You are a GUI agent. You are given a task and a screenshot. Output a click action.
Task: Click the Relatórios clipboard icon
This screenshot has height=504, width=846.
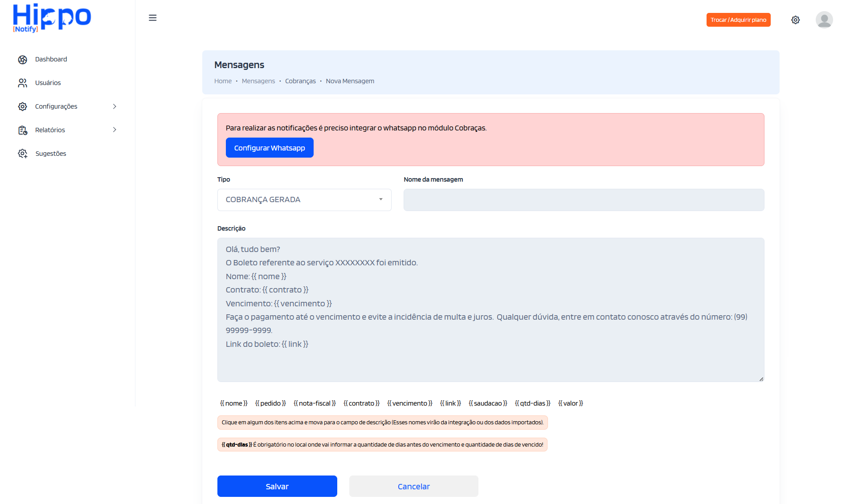pyautogui.click(x=23, y=130)
